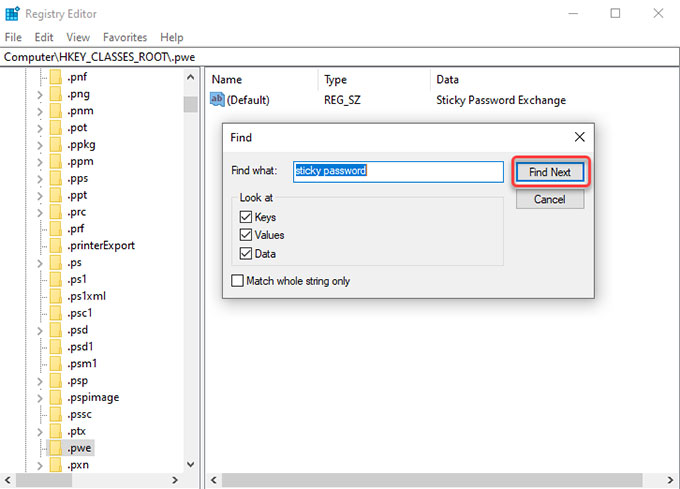
Task: Select the .ps folder icon
Action: [56, 263]
